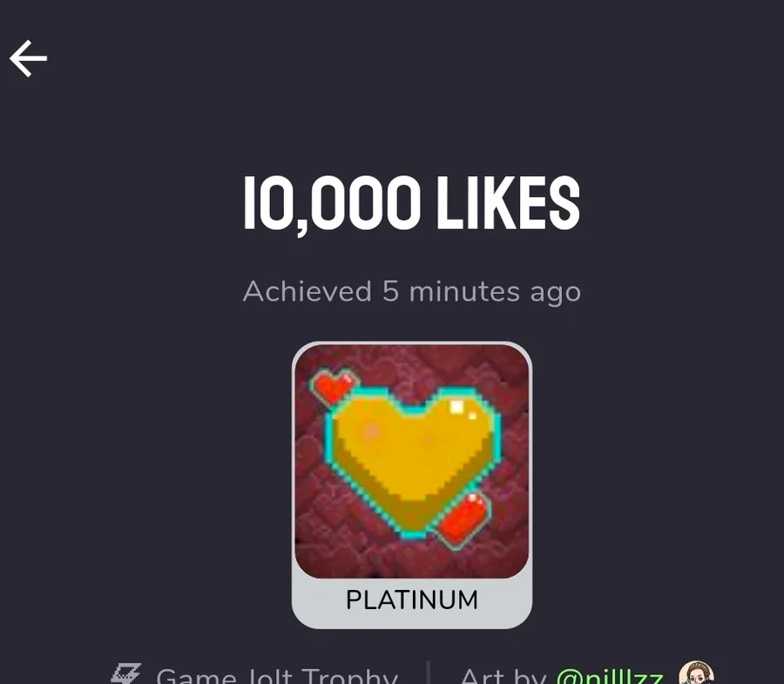Click the Achieved 5 minutes ago text
This screenshot has width=784, height=684.
point(411,292)
